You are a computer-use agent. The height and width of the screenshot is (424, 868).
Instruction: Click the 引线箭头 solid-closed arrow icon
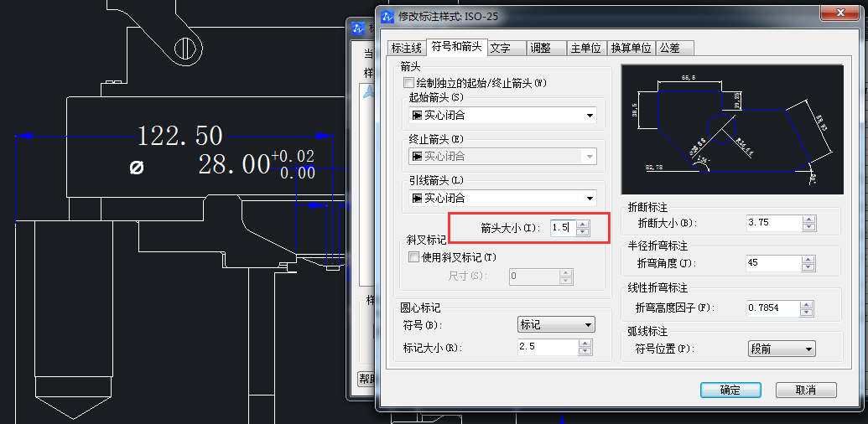(417, 198)
